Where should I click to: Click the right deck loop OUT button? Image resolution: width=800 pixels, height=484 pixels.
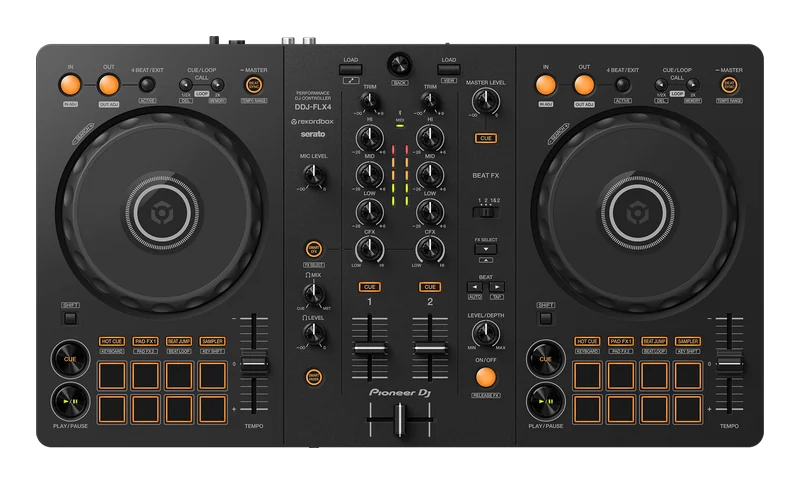coord(584,85)
